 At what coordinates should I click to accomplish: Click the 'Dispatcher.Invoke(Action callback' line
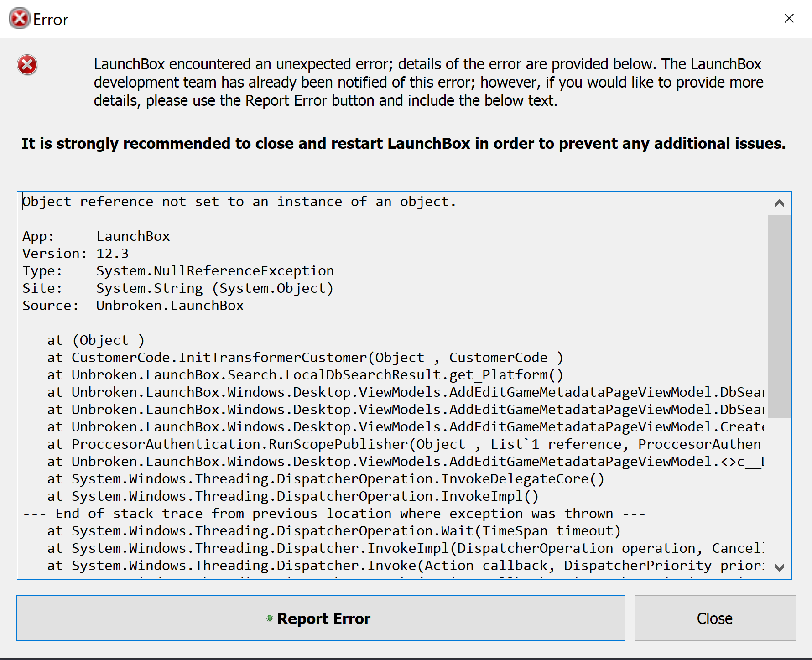point(406,566)
